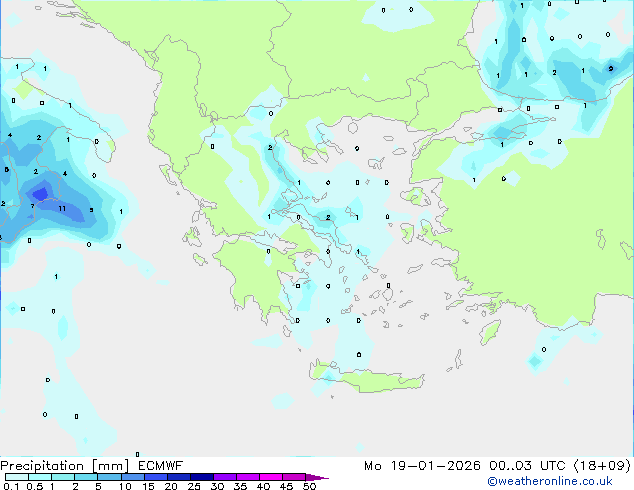Select legend swatch between 1 and 2

pos(63,477)
